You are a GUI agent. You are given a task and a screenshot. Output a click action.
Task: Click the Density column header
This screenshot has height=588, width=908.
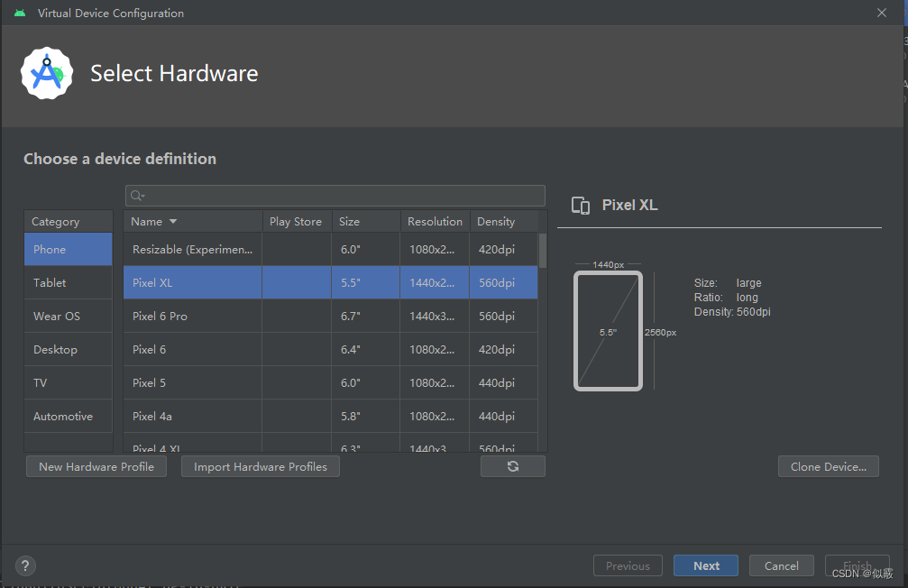[x=504, y=221]
